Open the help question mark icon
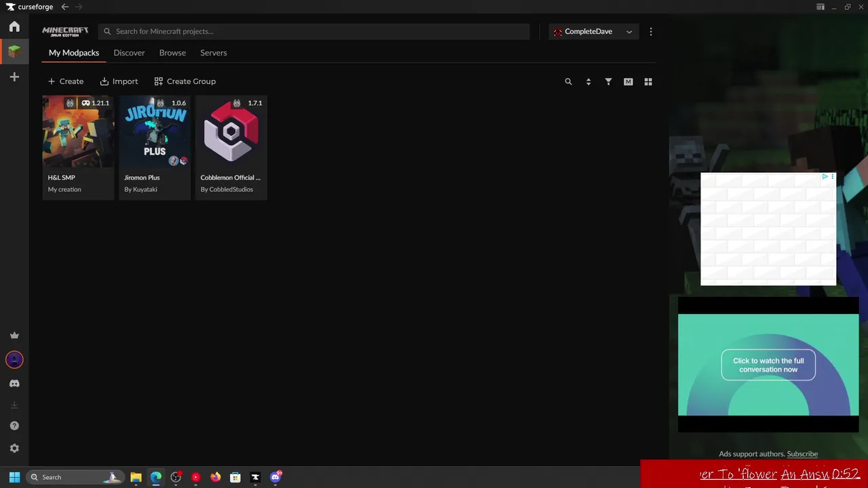This screenshot has height=488, width=868. point(14,426)
